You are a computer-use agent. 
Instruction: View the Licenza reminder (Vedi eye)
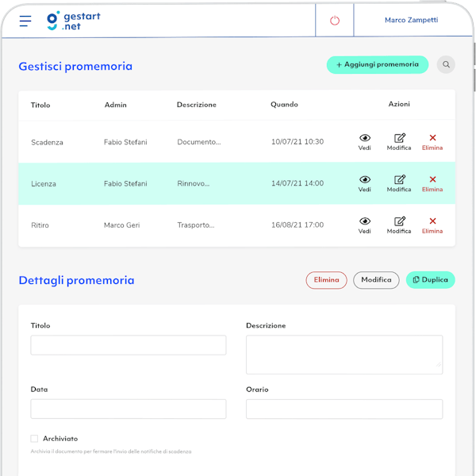coord(365,184)
